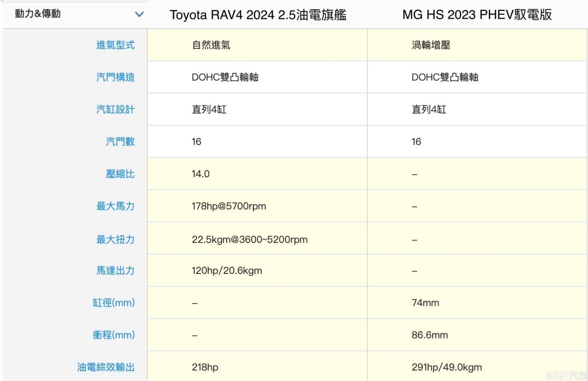Image resolution: width=588 pixels, height=381 pixels.
Task: Click the 最大馬力 spec label
Action: [x=115, y=206]
